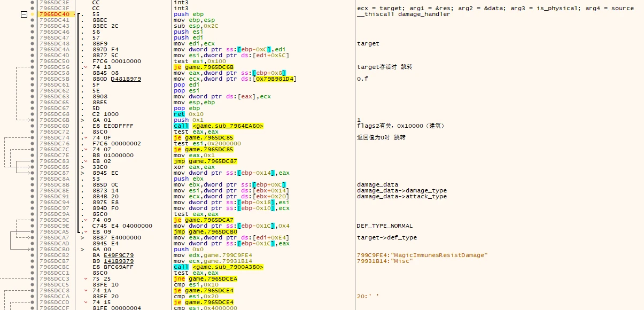This screenshot has width=644, height=310.
Task: Click address 7965DC3E
Action: pyautogui.click(x=54, y=3)
